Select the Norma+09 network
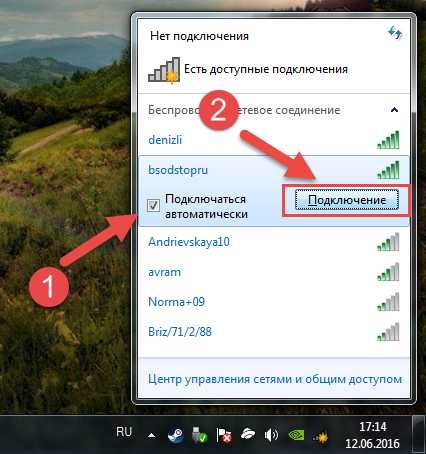The height and width of the screenshot is (454, 426). (x=274, y=302)
